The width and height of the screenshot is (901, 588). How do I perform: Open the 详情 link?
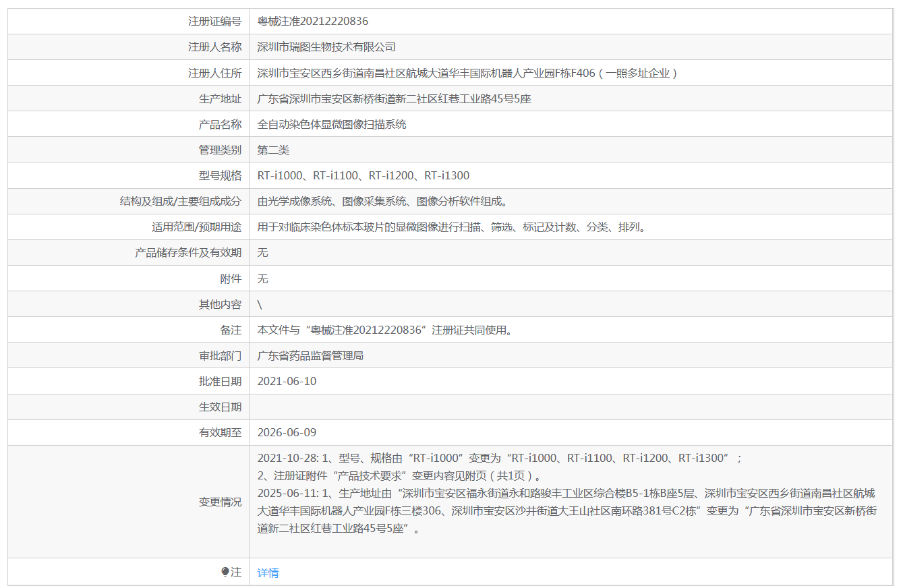click(x=268, y=572)
